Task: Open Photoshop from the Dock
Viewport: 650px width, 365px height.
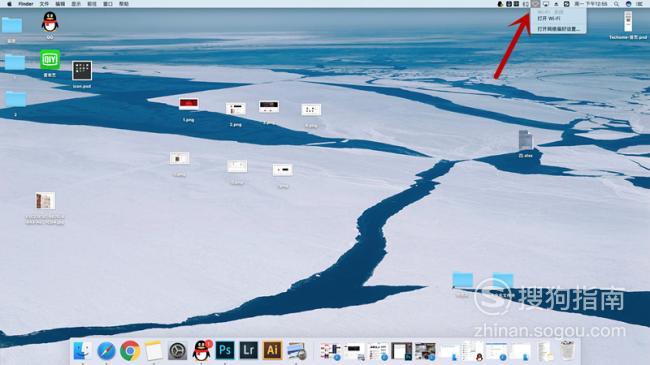Action: click(x=225, y=350)
